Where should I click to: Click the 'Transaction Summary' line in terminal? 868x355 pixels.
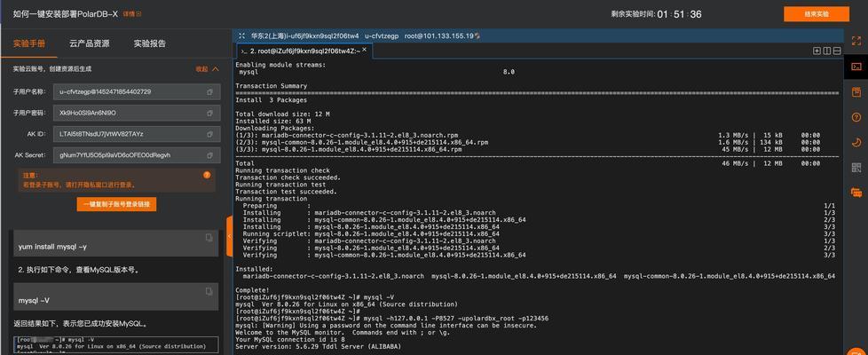coord(272,86)
